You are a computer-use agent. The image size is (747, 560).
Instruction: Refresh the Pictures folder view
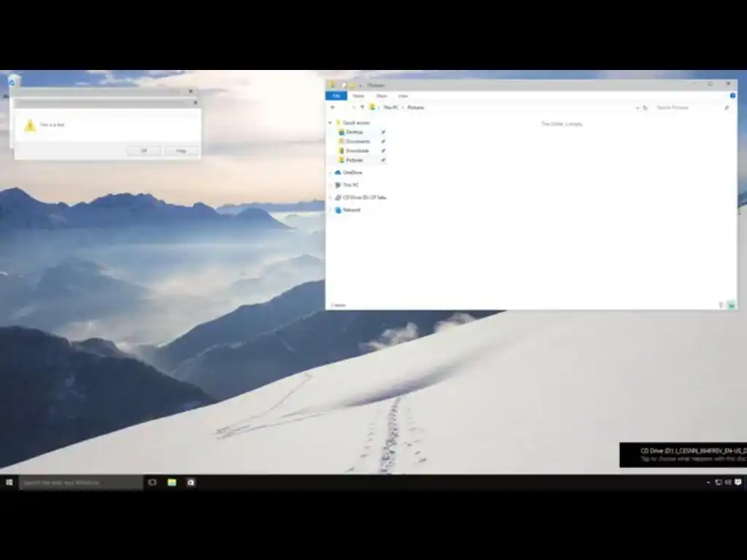point(645,108)
